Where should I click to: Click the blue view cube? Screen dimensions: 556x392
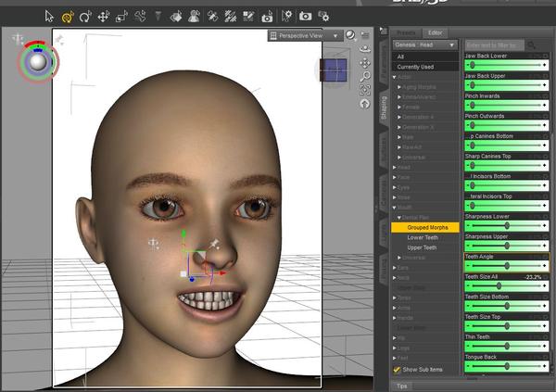pos(334,70)
